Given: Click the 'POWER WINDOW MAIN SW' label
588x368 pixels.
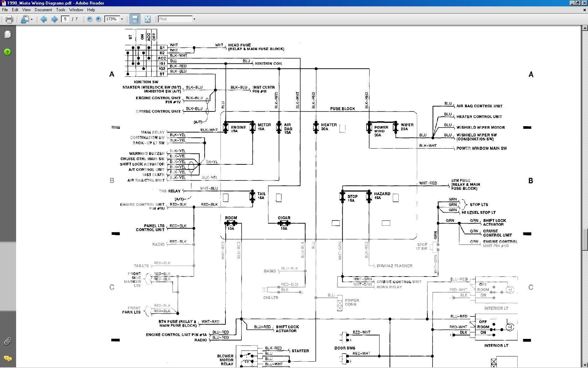Looking at the screenshot, I should coord(482,148).
